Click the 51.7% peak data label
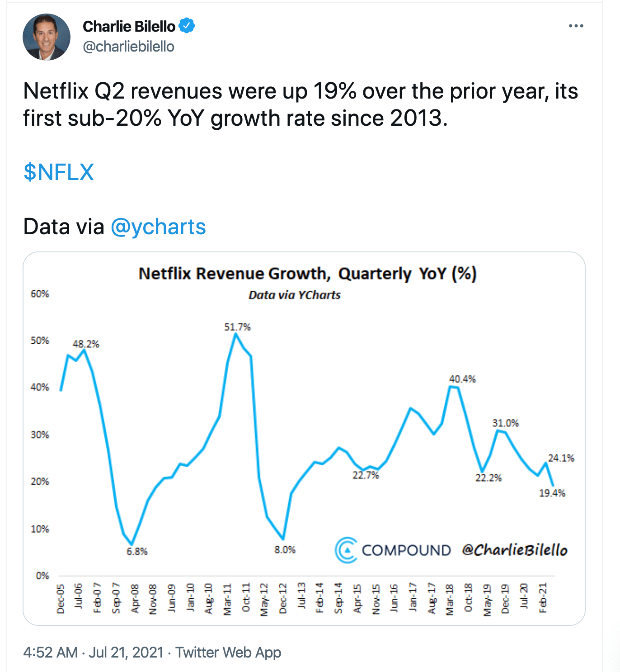 point(237,327)
